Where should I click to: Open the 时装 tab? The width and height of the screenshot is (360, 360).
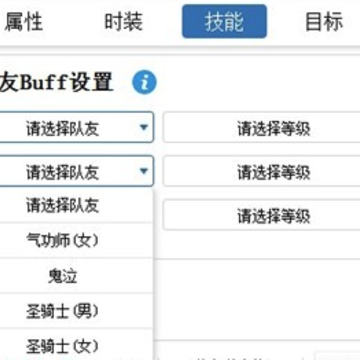[x=124, y=22]
